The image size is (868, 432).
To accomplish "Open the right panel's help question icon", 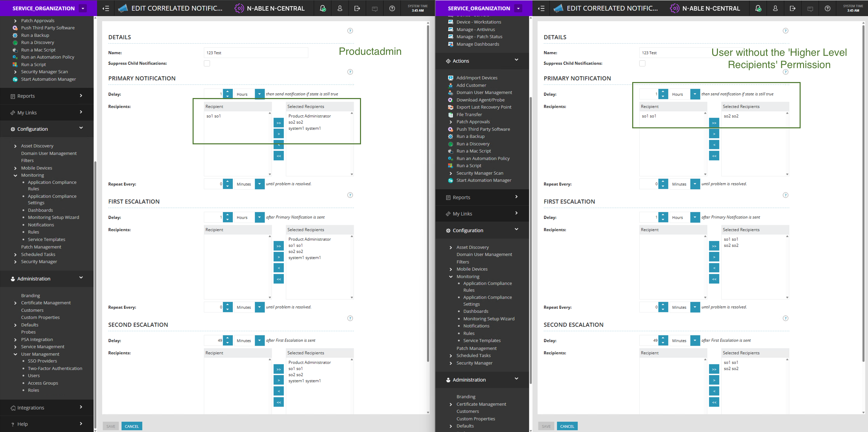I will coord(827,9).
